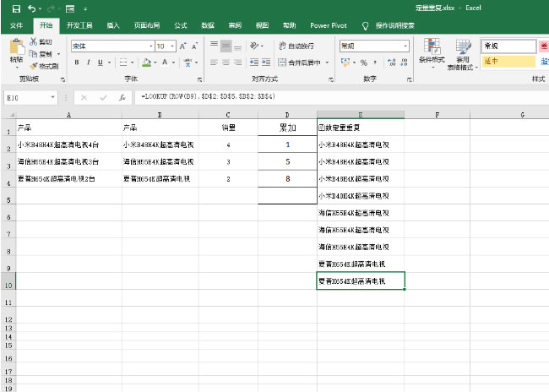Increase indent
The height and width of the screenshot is (392, 549).
266,63
